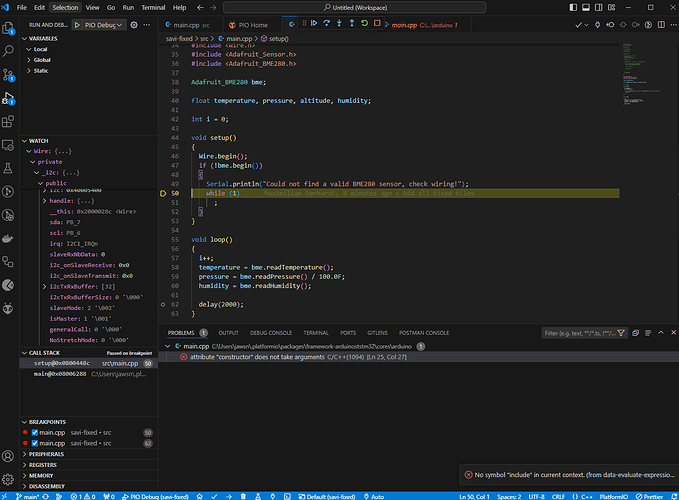Collapse the VARIABLES section
This screenshot has width=679, height=500.
tap(89, 39)
